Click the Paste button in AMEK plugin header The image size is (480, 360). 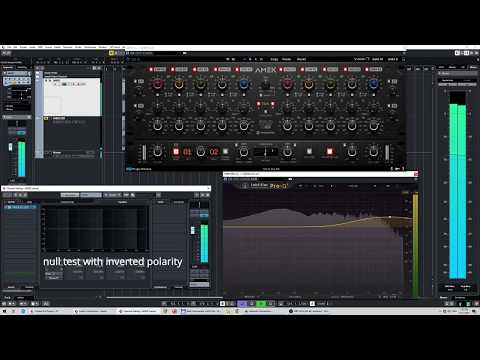point(287,59)
